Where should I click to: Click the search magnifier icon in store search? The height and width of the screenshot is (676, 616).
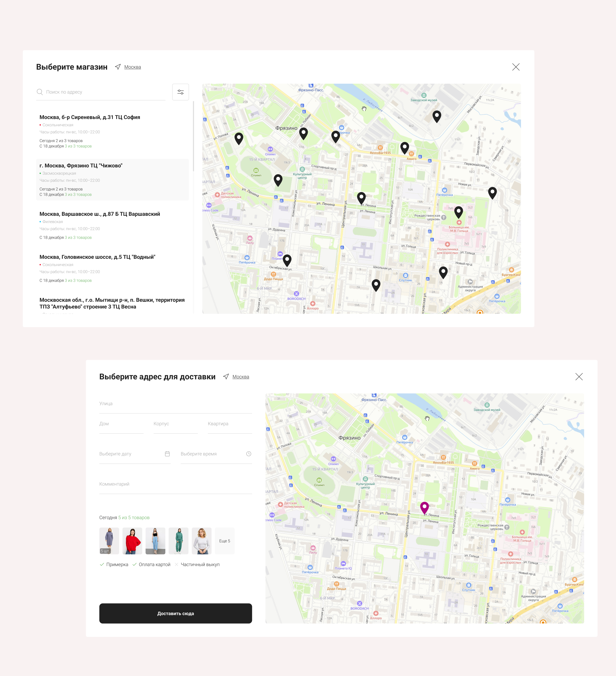(40, 92)
